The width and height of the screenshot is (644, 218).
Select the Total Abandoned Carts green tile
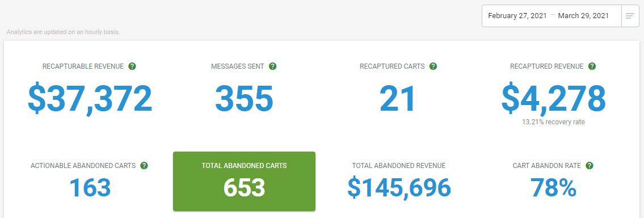pos(244,182)
